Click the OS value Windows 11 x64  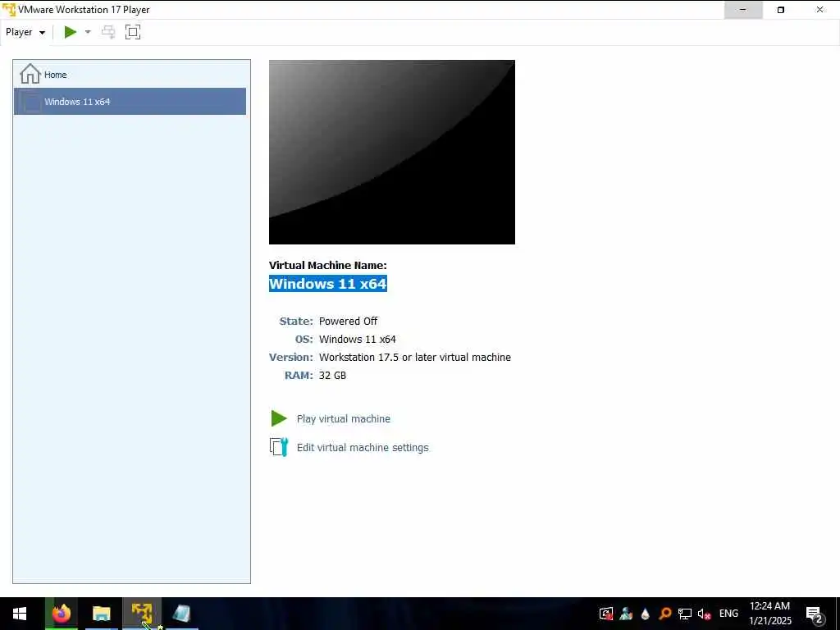358,340
